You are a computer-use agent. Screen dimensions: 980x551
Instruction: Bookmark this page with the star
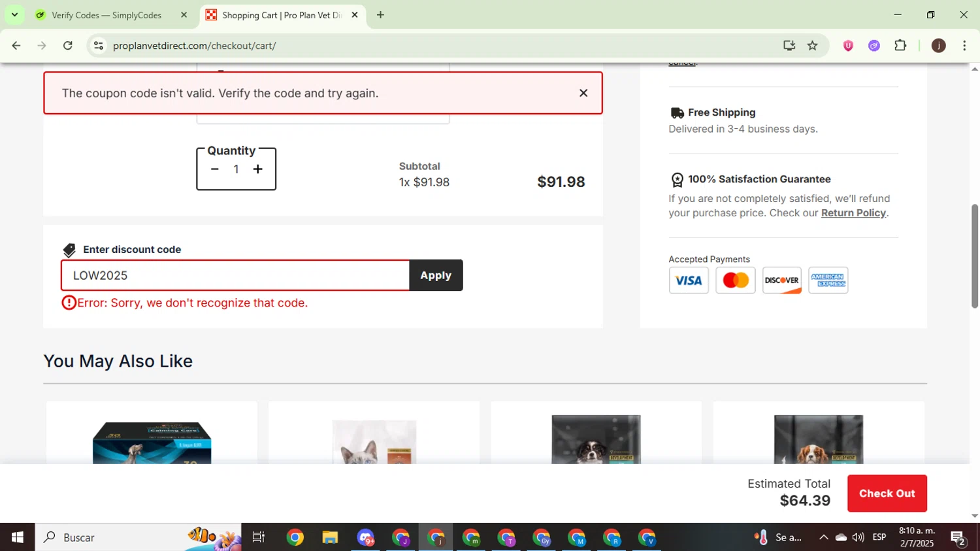(x=813, y=46)
